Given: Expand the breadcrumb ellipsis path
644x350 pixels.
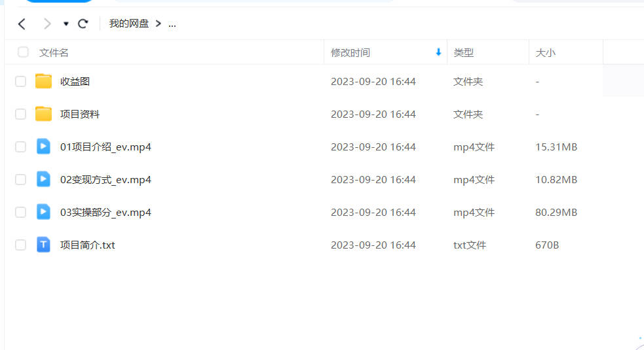Looking at the screenshot, I should 172,24.
